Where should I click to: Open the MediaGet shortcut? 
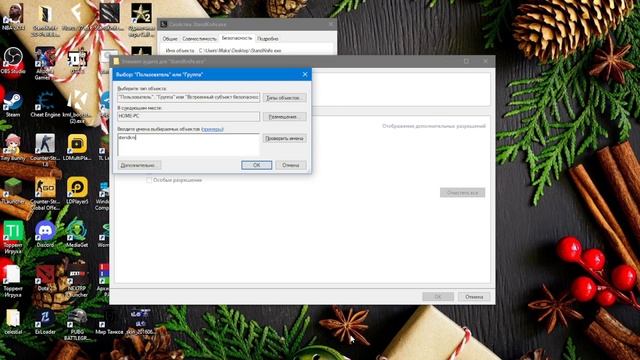click(77, 234)
